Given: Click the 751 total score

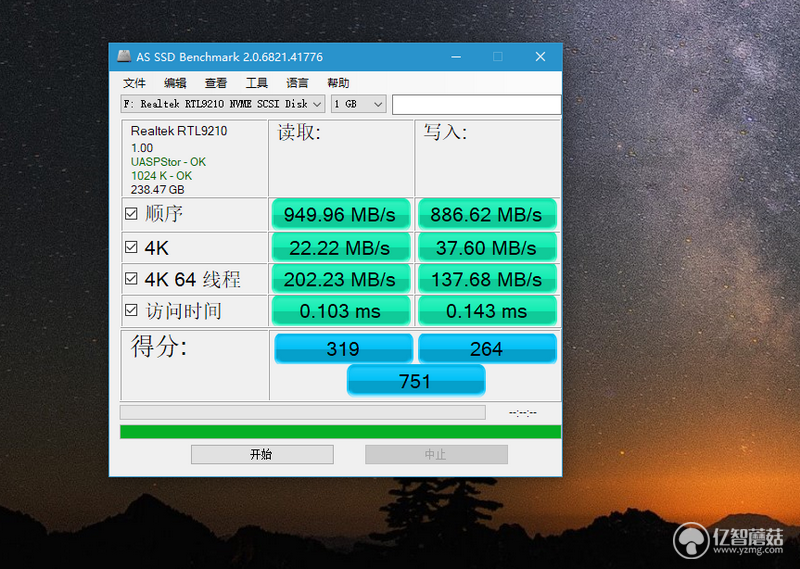Looking at the screenshot, I should [415, 381].
